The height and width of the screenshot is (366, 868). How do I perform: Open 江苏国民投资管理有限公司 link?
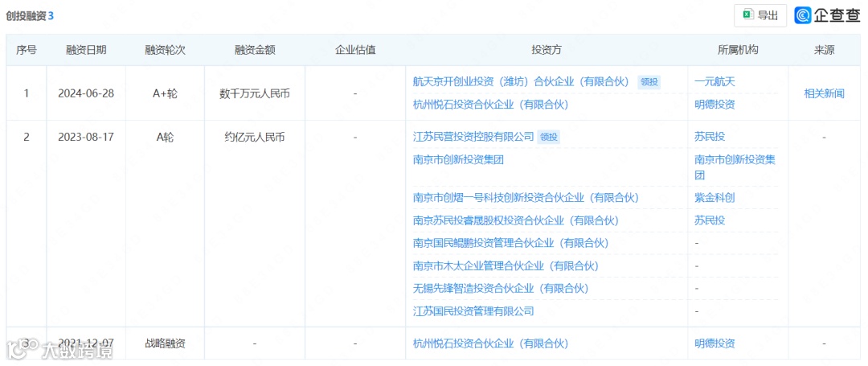(473, 310)
